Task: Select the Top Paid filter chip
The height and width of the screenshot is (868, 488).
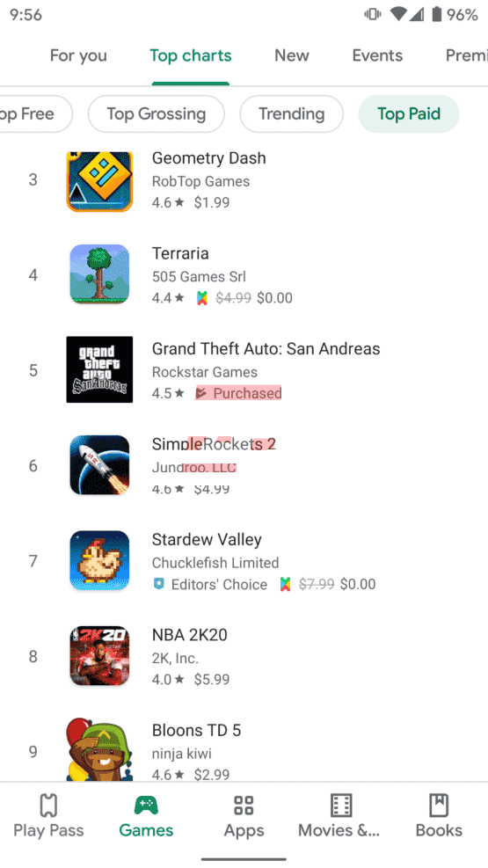Action: pyautogui.click(x=409, y=114)
